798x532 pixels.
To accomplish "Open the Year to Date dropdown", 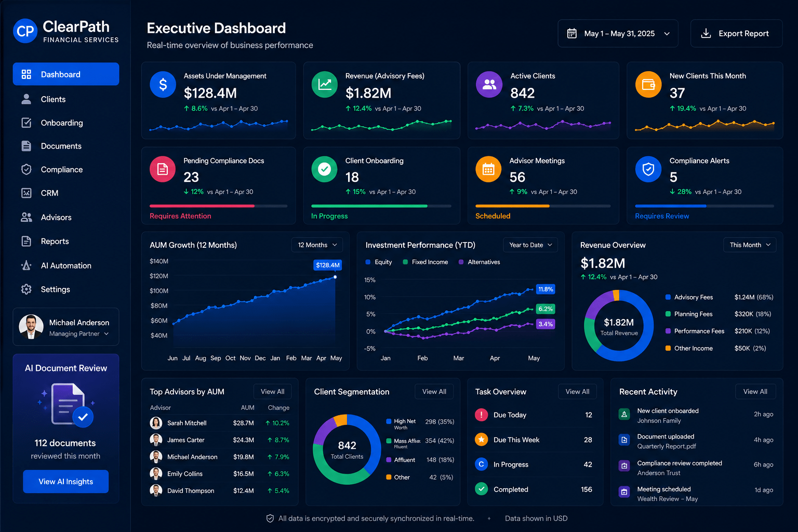I will 530,245.
